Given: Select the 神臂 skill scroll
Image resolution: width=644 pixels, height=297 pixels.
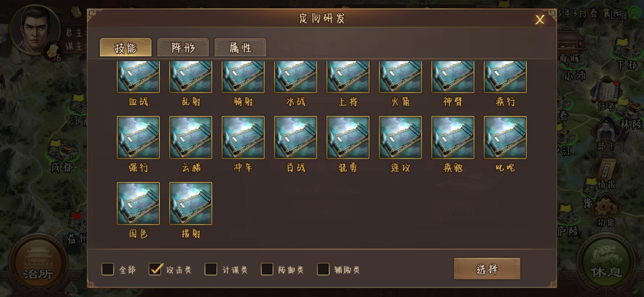Looking at the screenshot, I should [453, 77].
